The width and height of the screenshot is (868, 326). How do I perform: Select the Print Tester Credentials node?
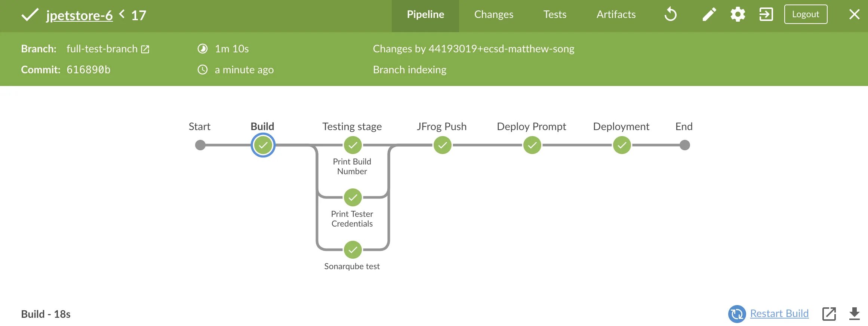[x=353, y=197]
